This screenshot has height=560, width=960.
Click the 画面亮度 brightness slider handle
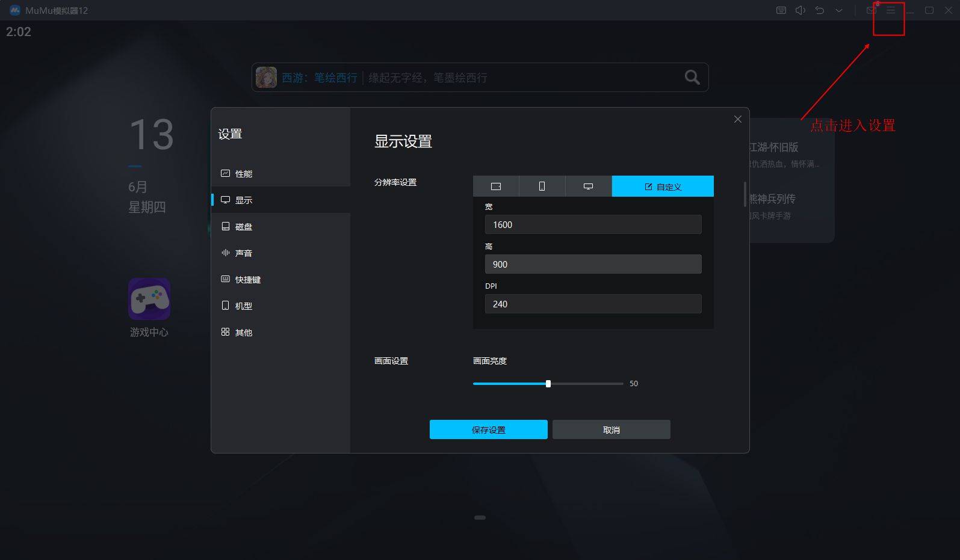point(548,384)
